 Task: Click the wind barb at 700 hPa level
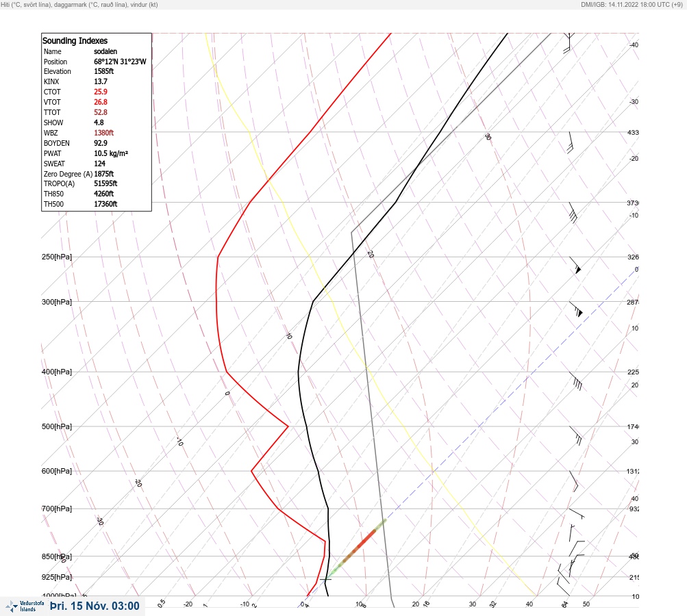coord(577,513)
